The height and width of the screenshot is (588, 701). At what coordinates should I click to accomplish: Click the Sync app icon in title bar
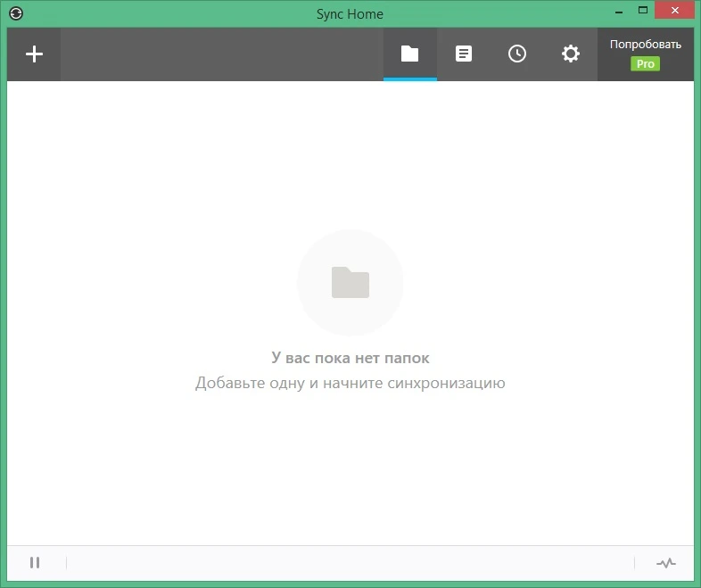pyautogui.click(x=16, y=13)
